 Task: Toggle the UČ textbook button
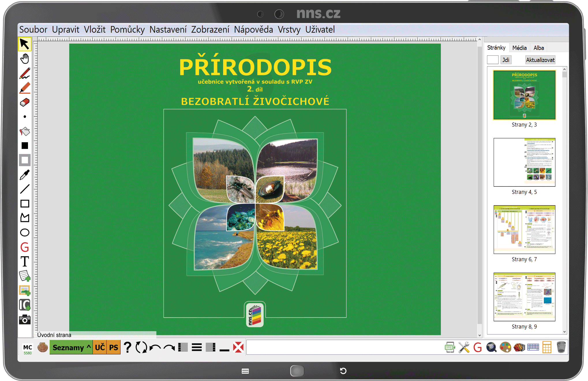tap(100, 347)
